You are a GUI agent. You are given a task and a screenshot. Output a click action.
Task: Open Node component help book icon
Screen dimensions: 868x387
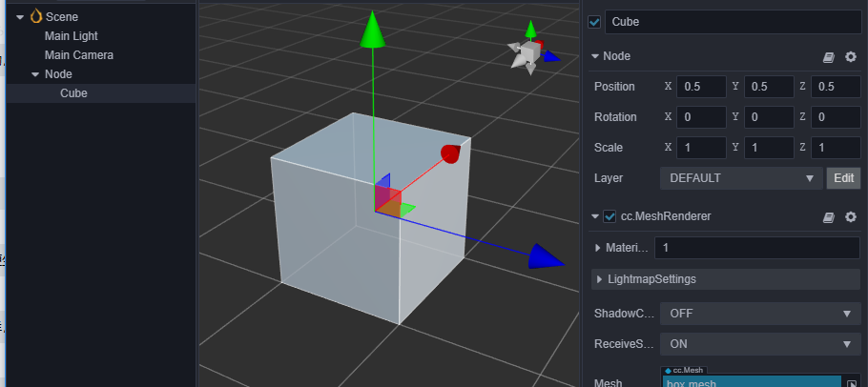(x=829, y=57)
